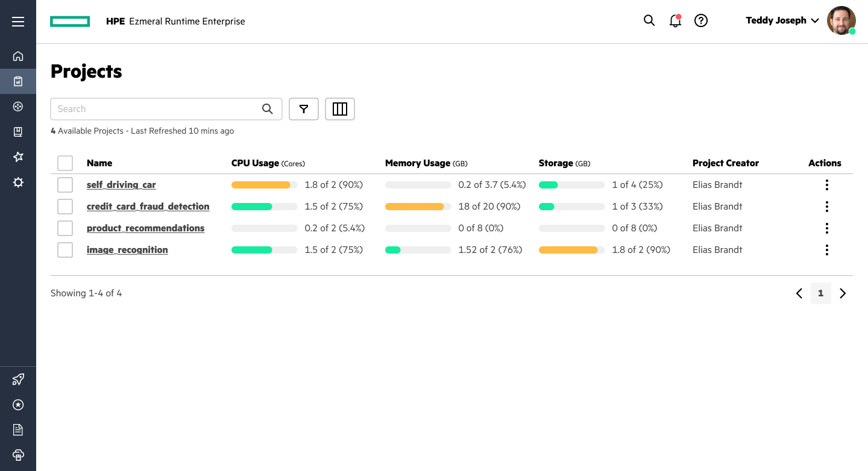Check the credit_card_fraud_detection row checkbox
Image resolution: width=868 pixels, height=471 pixels.
coord(65,207)
